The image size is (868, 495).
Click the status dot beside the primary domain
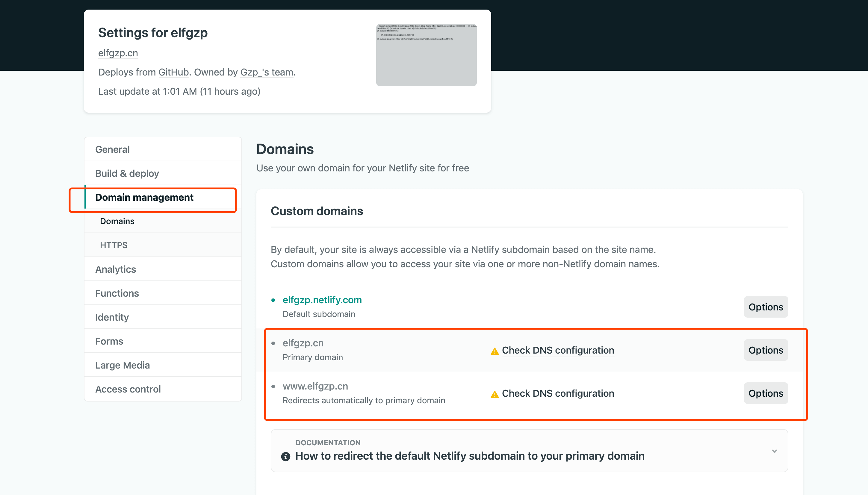[x=274, y=343]
